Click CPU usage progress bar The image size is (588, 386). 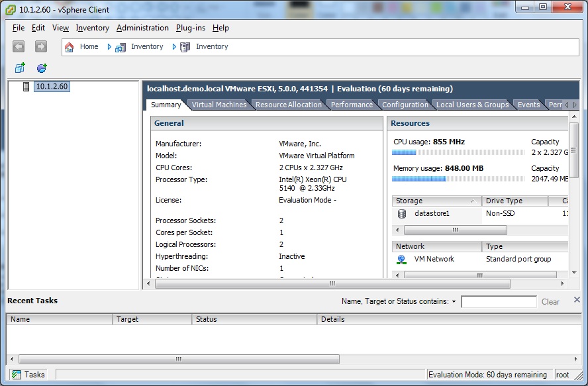coord(458,152)
